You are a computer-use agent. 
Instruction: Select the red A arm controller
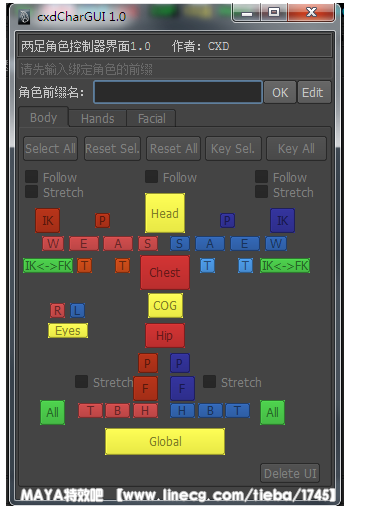pyautogui.click(x=118, y=243)
